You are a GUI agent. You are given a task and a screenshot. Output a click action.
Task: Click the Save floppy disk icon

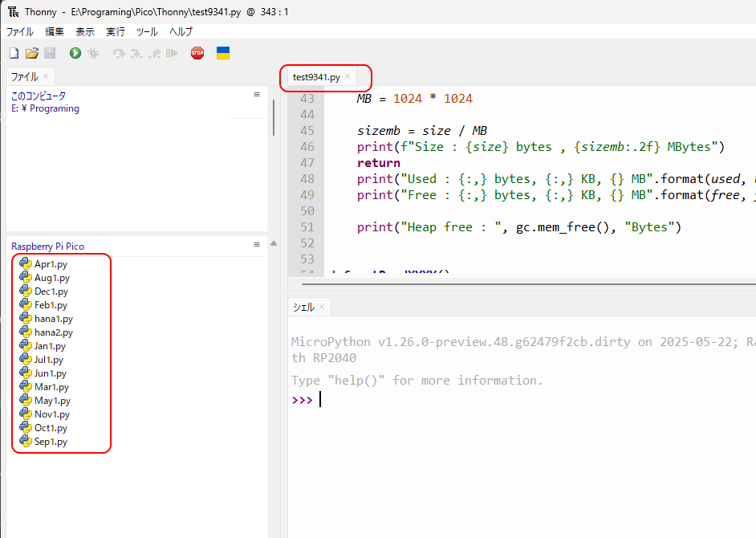(x=50, y=53)
